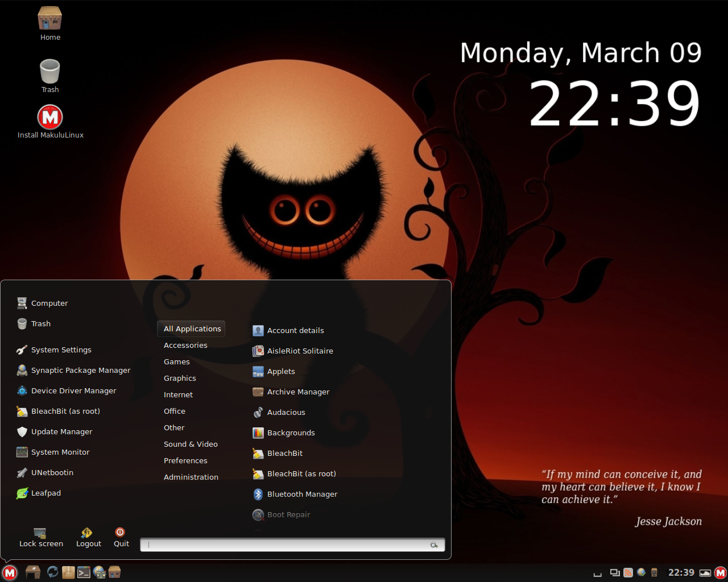Click the blue refresh arrows taskbar icon
This screenshot has height=582, width=728.
tap(52, 572)
